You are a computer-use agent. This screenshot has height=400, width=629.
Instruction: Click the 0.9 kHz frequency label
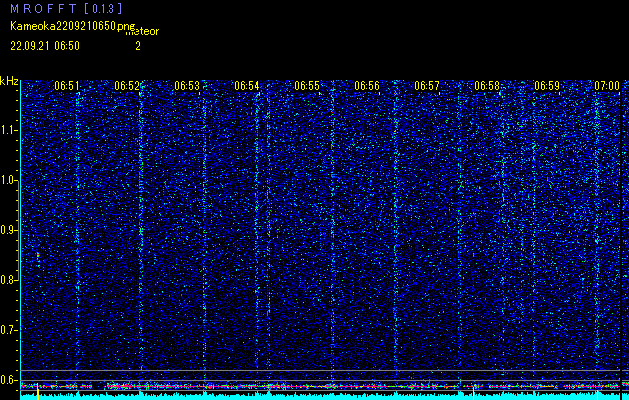pos(8,230)
